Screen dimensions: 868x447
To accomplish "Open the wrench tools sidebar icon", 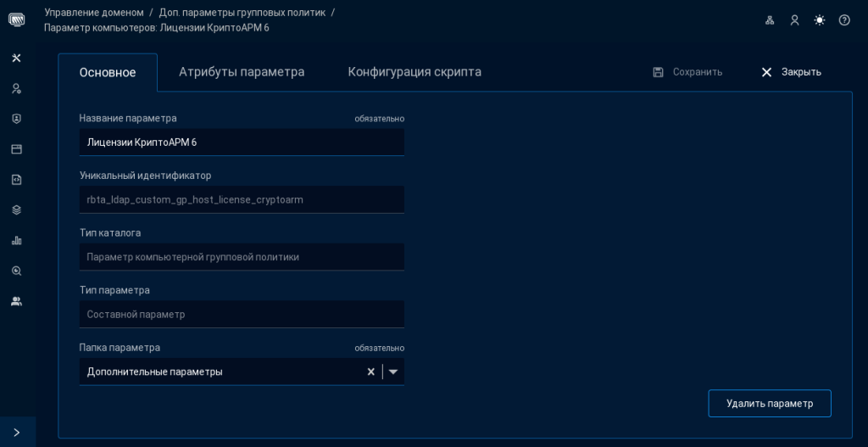I will click(16, 58).
